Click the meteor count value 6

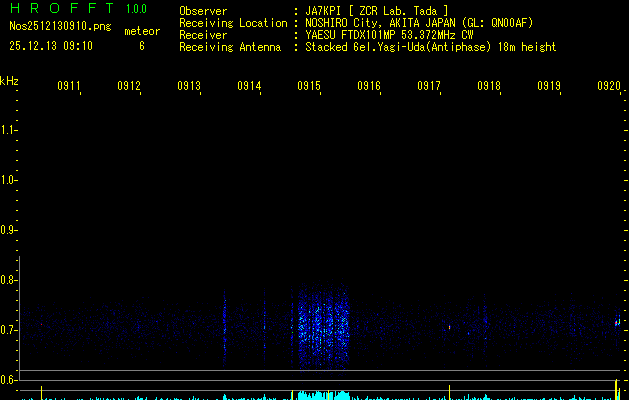(x=141, y=46)
